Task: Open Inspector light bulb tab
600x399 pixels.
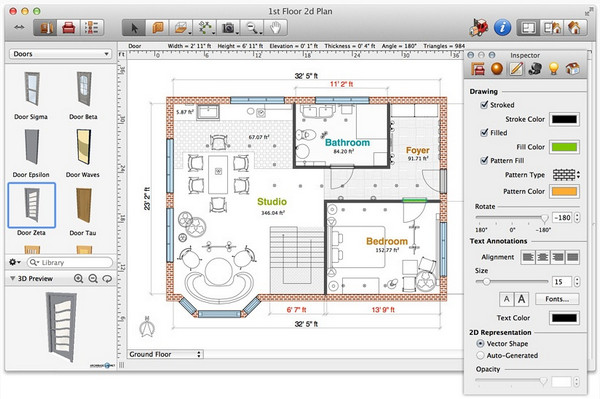Action: [554, 69]
